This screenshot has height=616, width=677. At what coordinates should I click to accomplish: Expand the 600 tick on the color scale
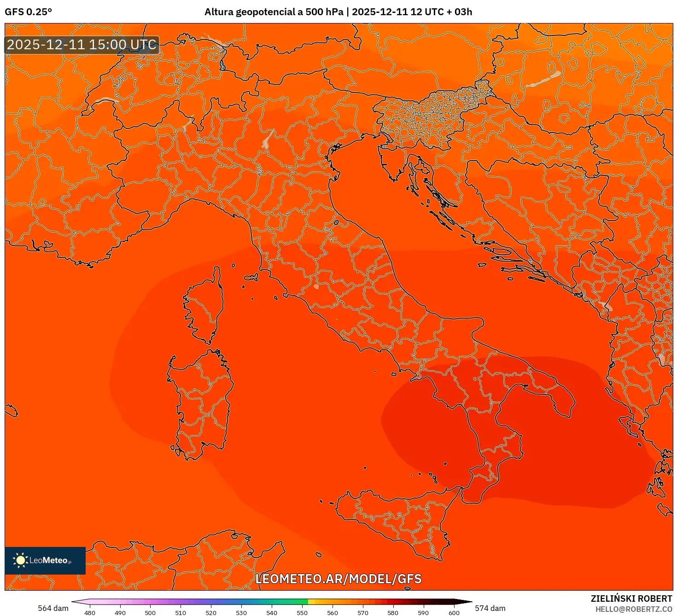tap(454, 613)
